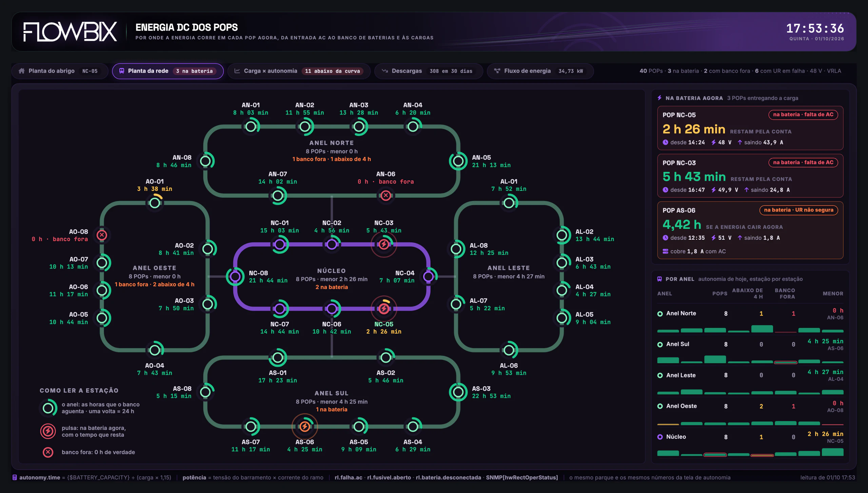Click the AS-06 orange on-battery station icon
868x493 pixels.
coord(304,427)
